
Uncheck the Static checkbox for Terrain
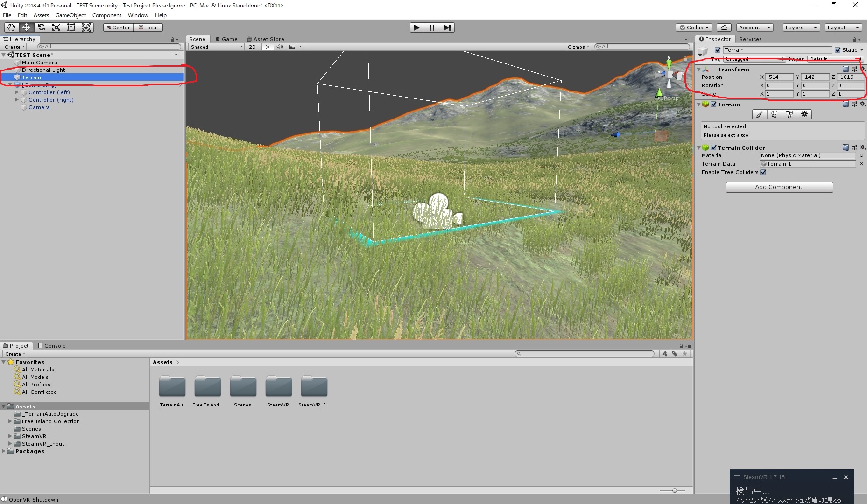[838, 50]
